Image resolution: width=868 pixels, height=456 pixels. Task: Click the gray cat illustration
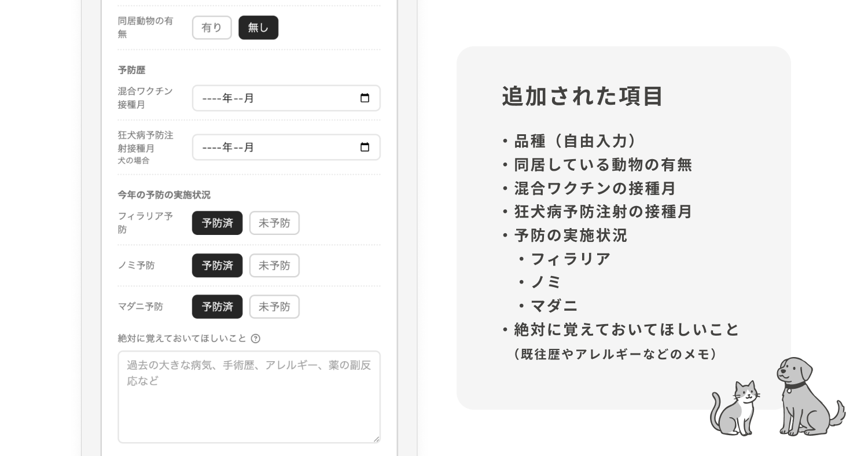pyautogui.click(x=735, y=407)
